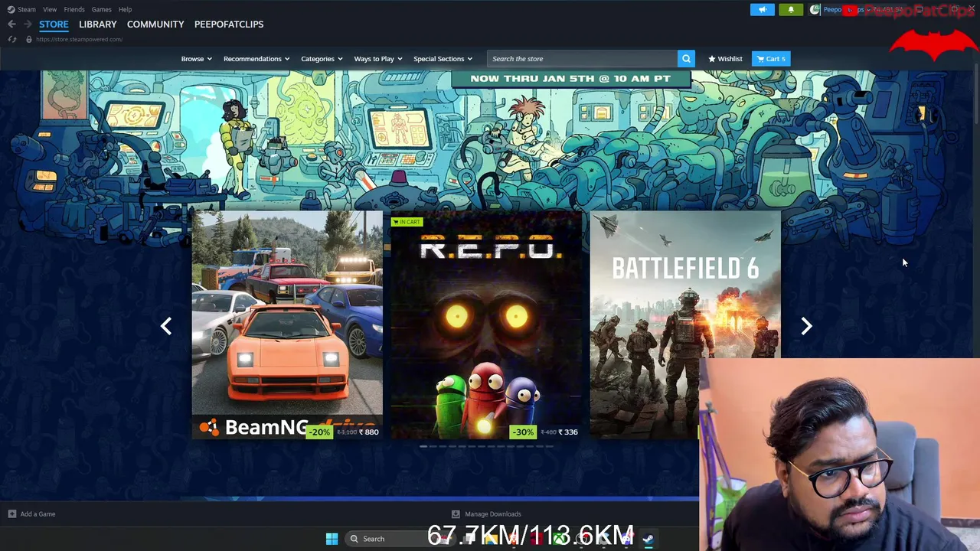Switch to the STORE tab
The image size is (980, 551).
[54, 24]
